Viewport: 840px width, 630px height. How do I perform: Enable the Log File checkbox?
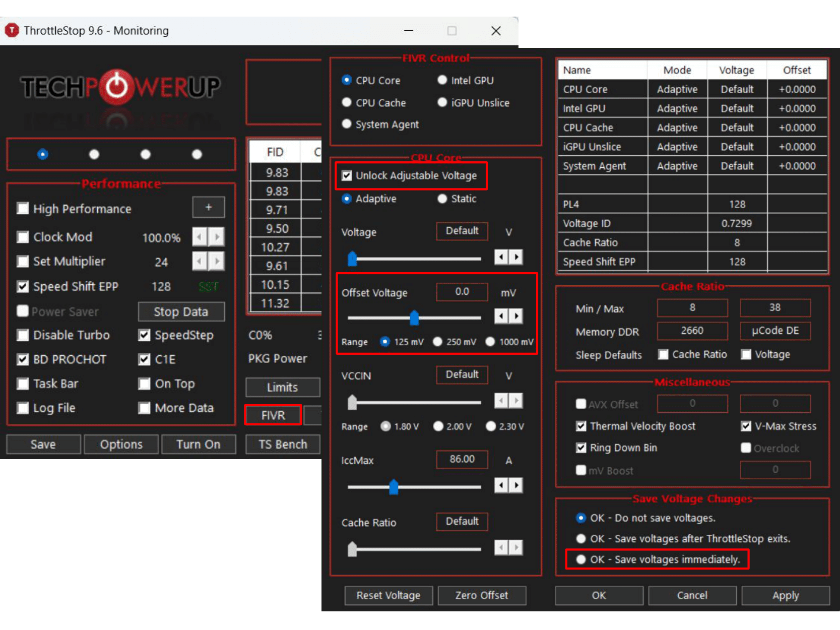[23, 408]
